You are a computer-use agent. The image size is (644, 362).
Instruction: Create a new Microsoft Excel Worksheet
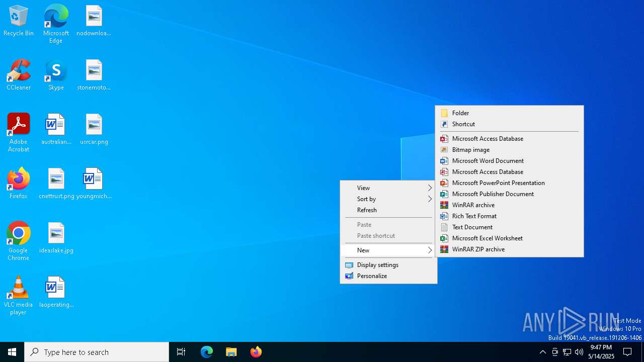509,238
